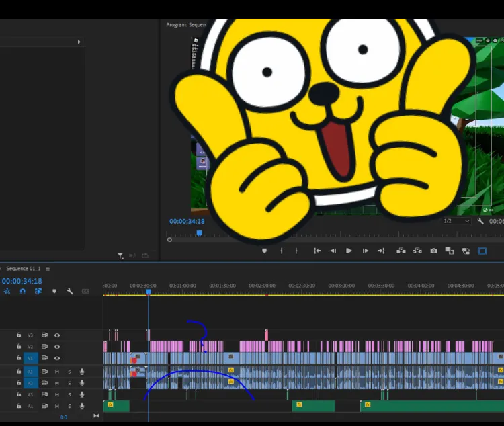Click the Mark Out bracket button

[x=296, y=251]
